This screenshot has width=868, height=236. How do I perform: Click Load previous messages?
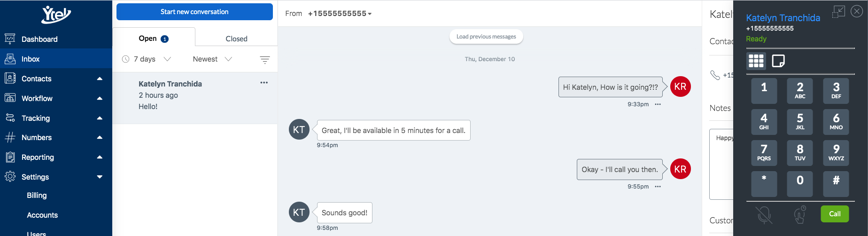[x=486, y=37]
